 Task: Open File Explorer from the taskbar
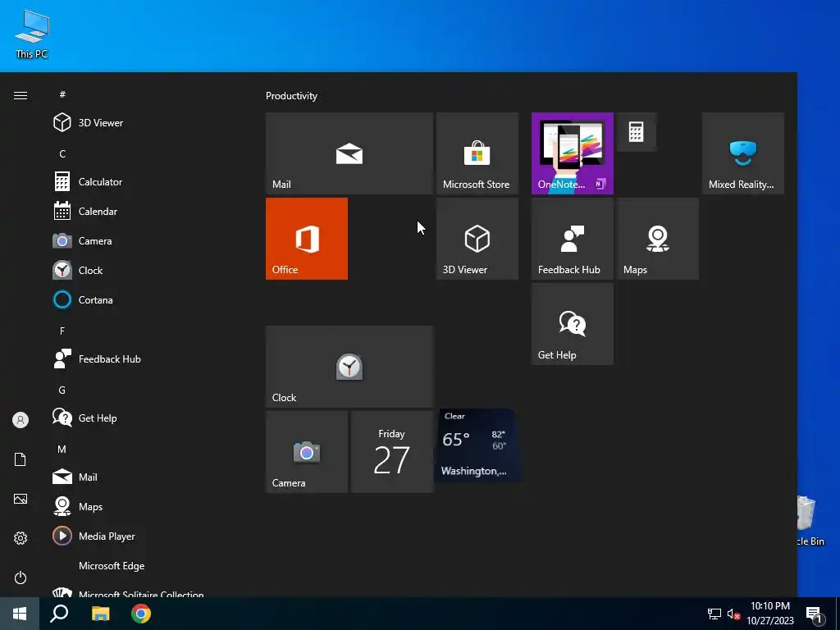pyautogui.click(x=100, y=614)
